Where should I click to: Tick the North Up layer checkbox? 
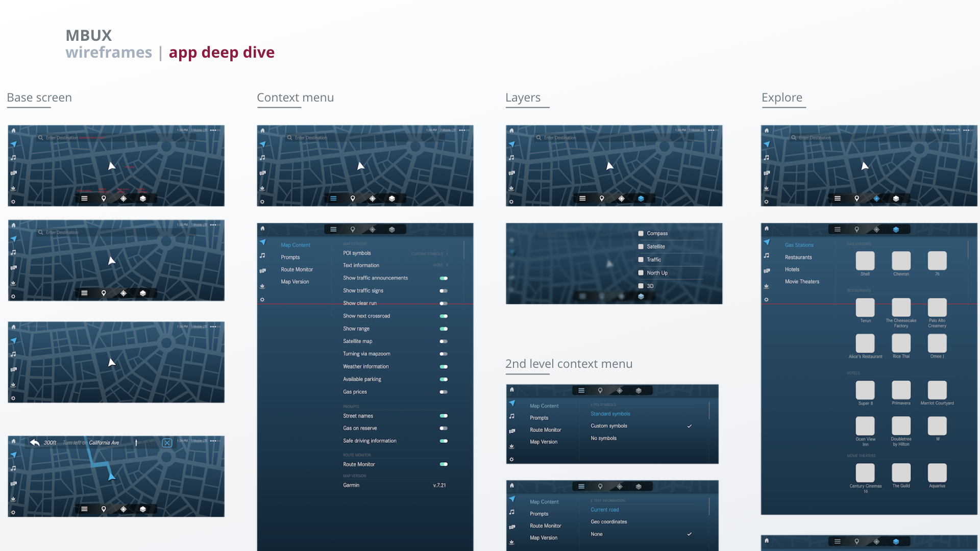[x=641, y=273]
